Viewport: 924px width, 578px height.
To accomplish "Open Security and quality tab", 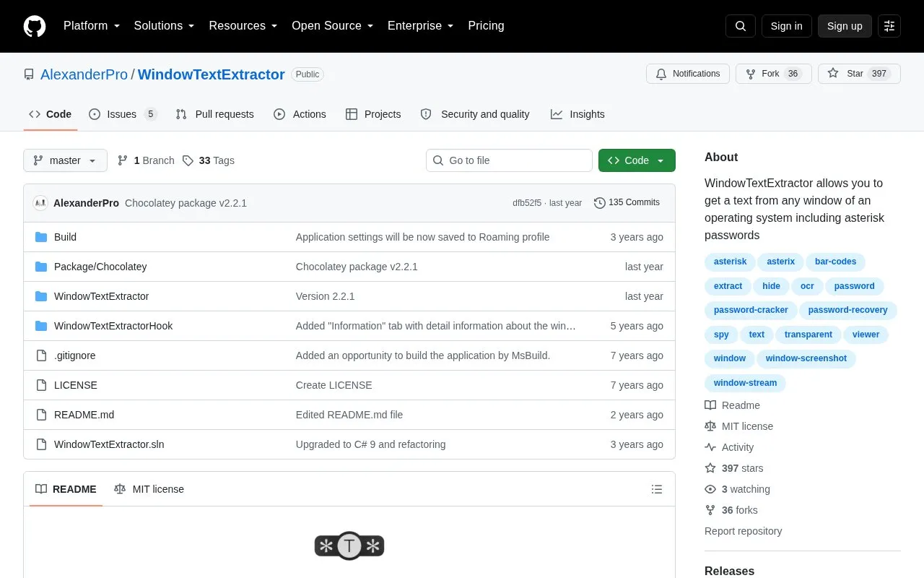I will coord(475,114).
